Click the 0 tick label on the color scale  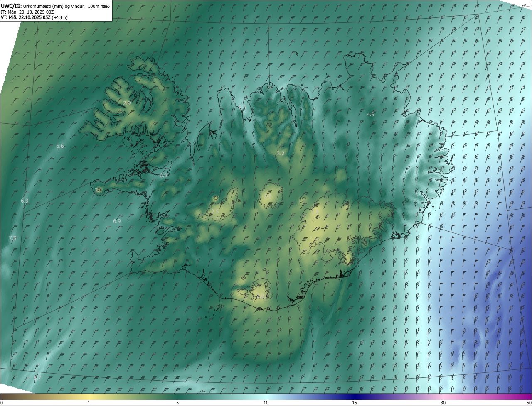[x=2, y=403]
